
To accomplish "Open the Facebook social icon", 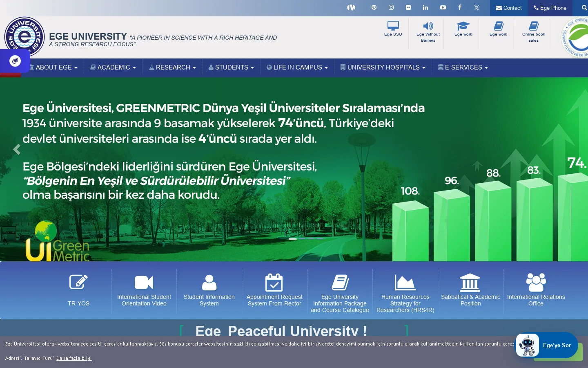I will (460, 7).
